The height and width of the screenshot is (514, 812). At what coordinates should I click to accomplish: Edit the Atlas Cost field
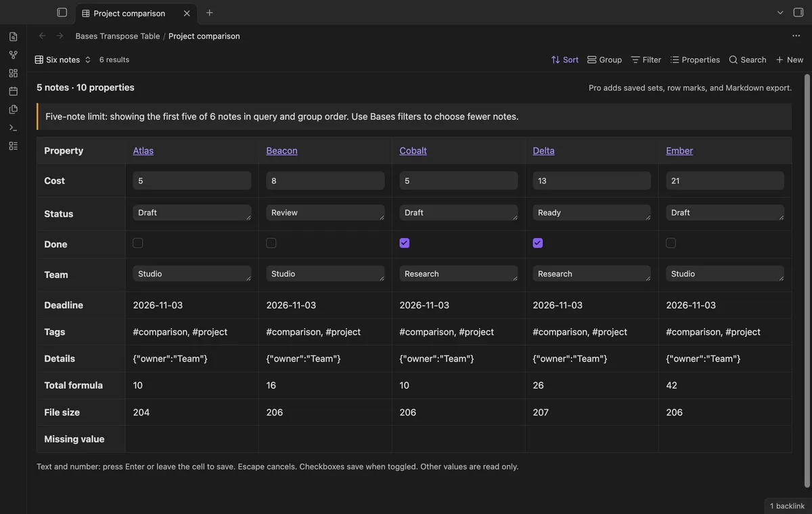click(x=192, y=181)
